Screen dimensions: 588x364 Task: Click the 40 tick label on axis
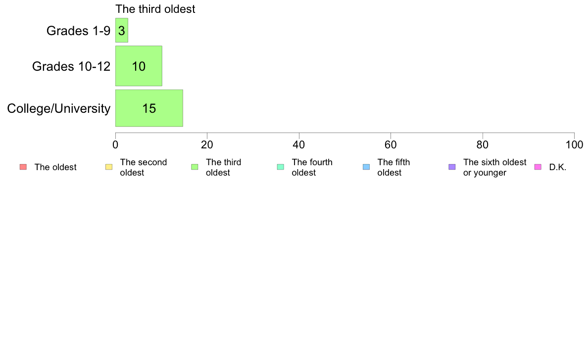pyautogui.click(x=299, y=145)
